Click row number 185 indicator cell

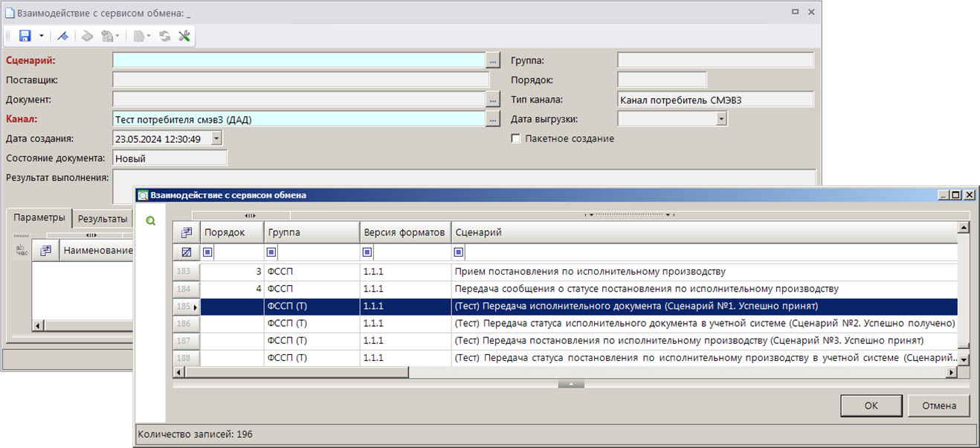187,306
